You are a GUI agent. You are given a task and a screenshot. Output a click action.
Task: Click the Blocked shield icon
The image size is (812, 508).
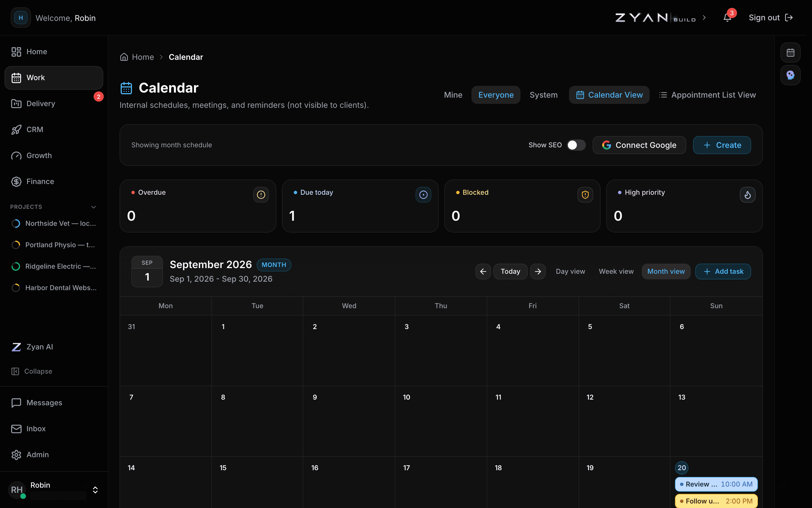pos(585,194)
